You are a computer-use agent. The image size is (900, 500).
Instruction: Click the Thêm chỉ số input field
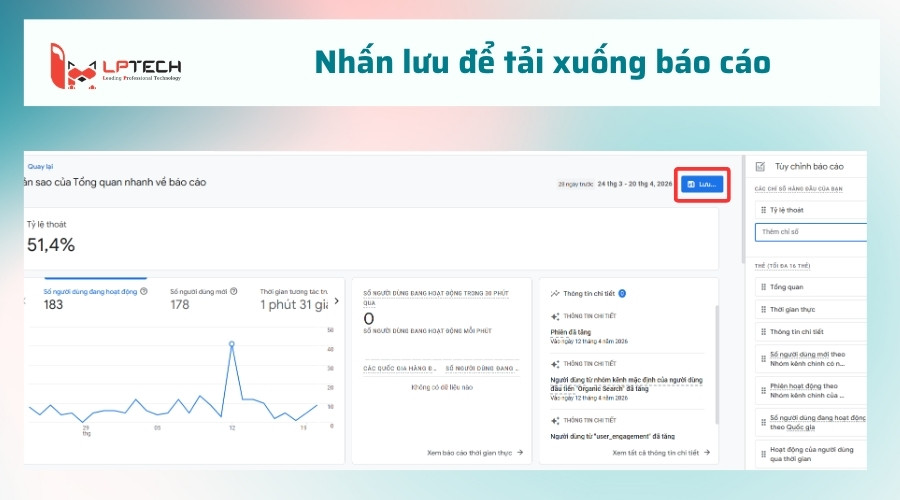pyautogui.click(x=810, y=232)
